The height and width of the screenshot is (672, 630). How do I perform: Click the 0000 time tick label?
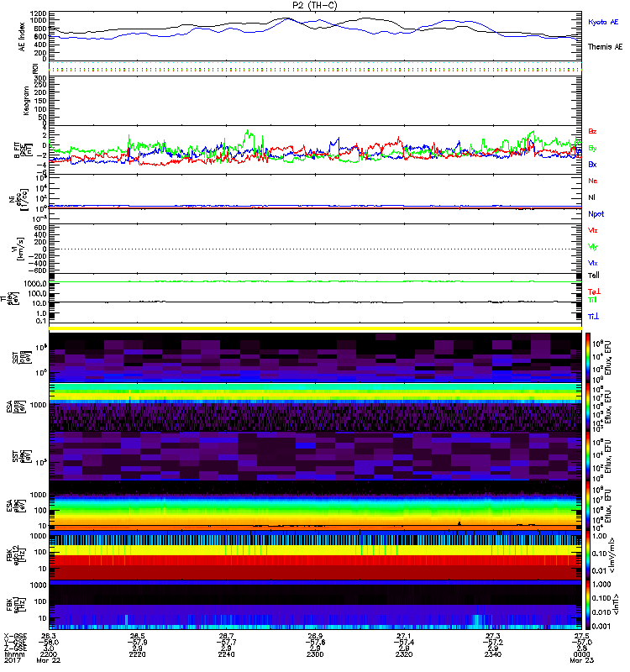[581, 654]
